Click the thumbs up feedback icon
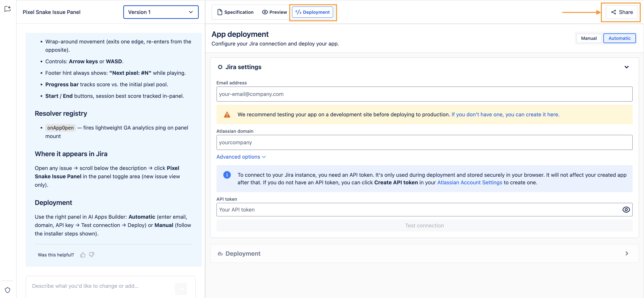 pos(83,255)
